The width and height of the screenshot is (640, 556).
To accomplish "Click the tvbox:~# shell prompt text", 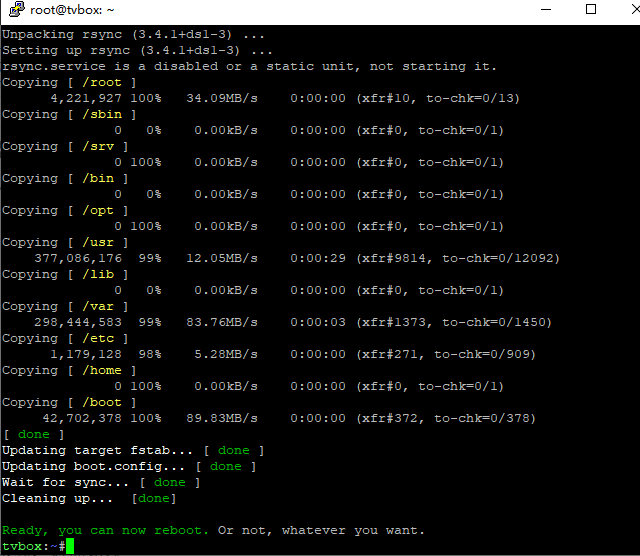I will [x=33, y=546].
